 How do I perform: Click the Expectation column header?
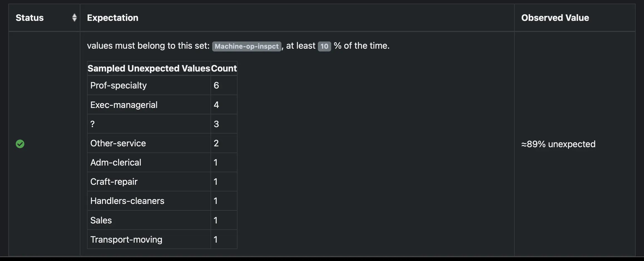(113, 18)
